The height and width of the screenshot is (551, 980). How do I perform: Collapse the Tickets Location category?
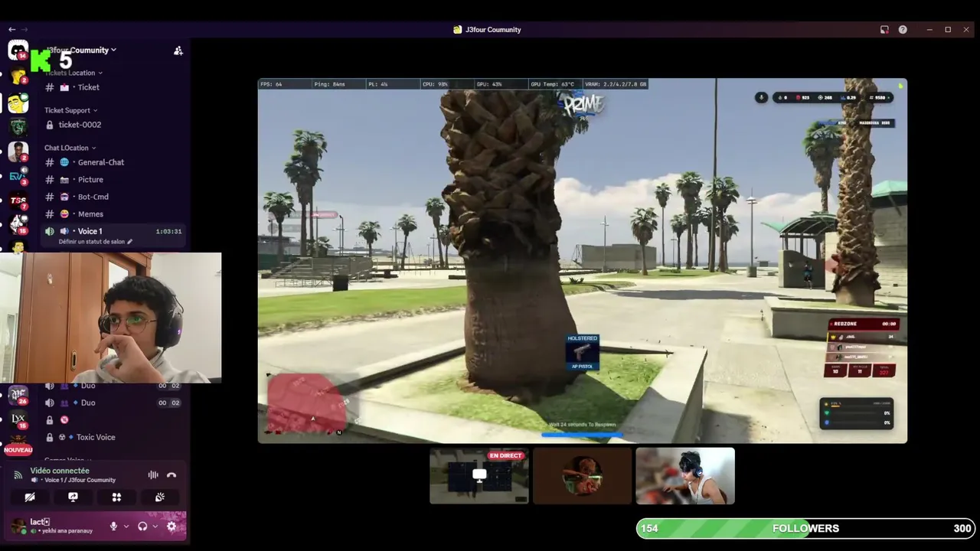tap(73, 73)
